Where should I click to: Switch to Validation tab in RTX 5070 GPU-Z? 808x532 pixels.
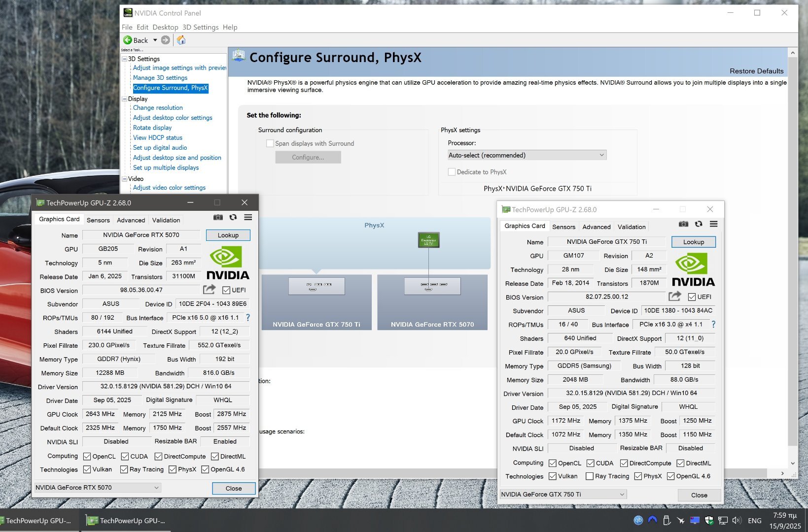[x=166, y=220]
